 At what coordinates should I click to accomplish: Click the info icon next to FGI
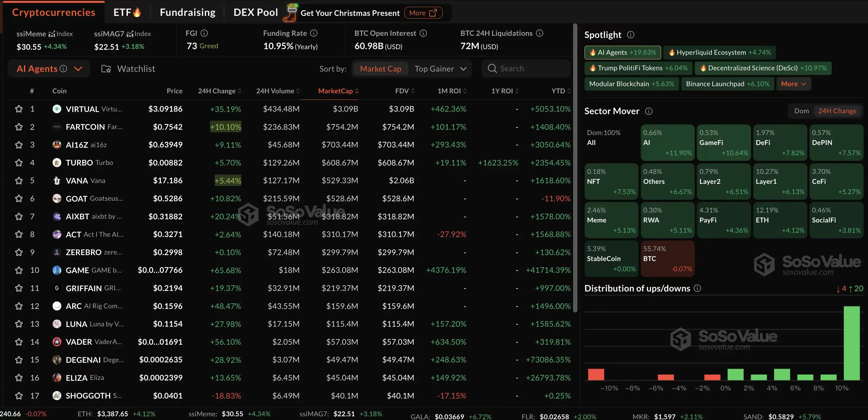click(x=204, y=33)
